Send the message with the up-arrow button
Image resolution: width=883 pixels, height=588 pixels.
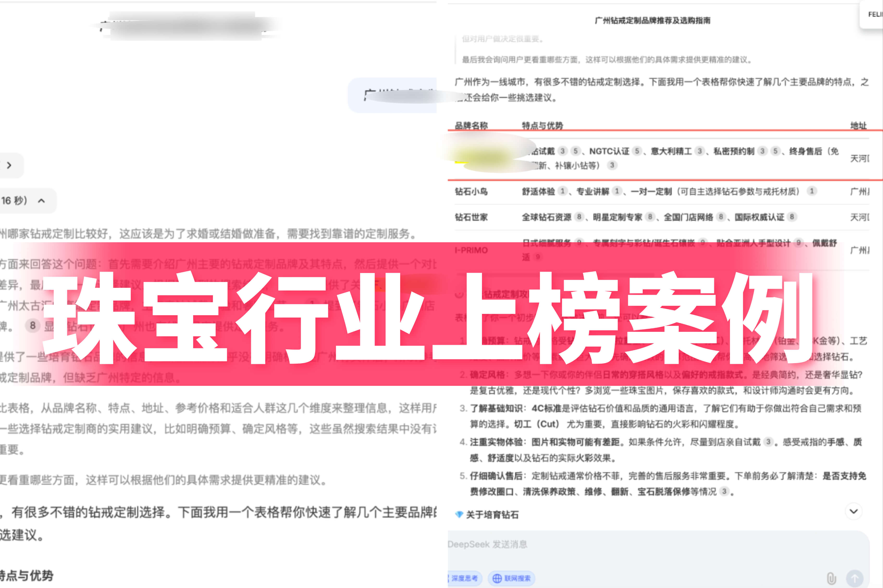854,578
